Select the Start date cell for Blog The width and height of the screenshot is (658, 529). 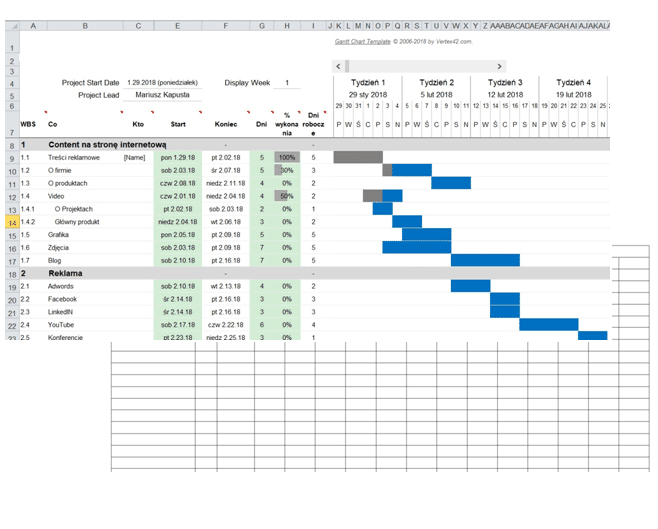pos(178,260)
